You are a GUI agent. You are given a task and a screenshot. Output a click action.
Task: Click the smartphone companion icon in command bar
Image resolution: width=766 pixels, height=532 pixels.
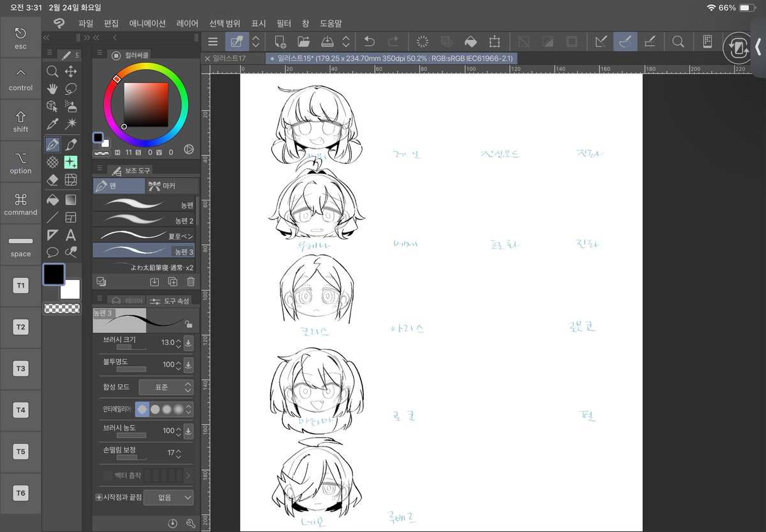[x=707, y=41]
